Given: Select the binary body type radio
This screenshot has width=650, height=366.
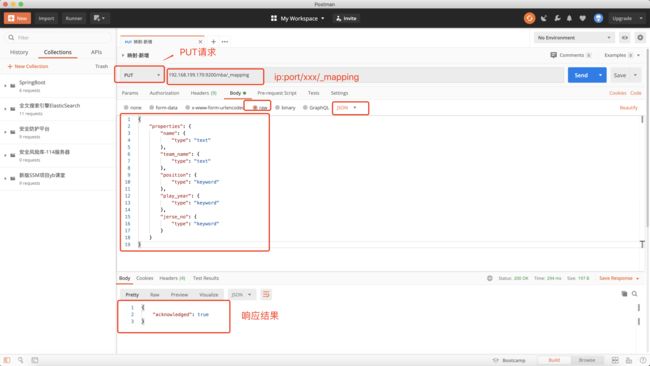Looking at the screenshot, I should tap(277, 107).
